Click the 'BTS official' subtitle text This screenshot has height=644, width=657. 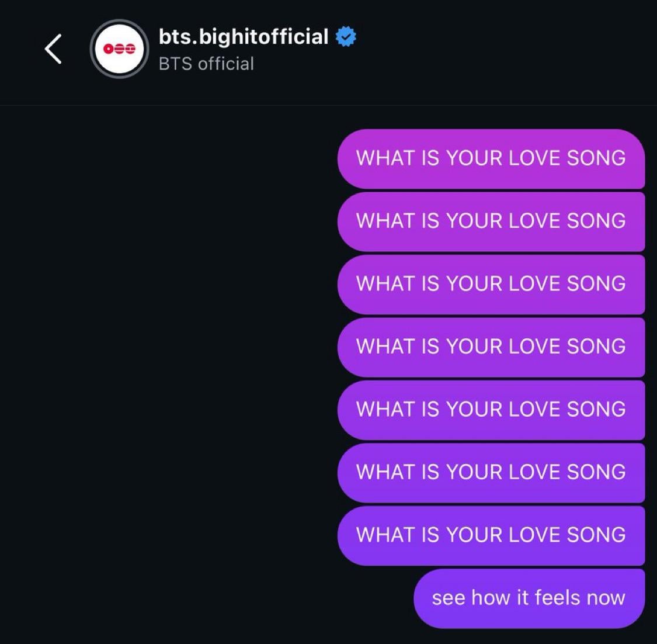pyautogui.click(x=206, y=64)
